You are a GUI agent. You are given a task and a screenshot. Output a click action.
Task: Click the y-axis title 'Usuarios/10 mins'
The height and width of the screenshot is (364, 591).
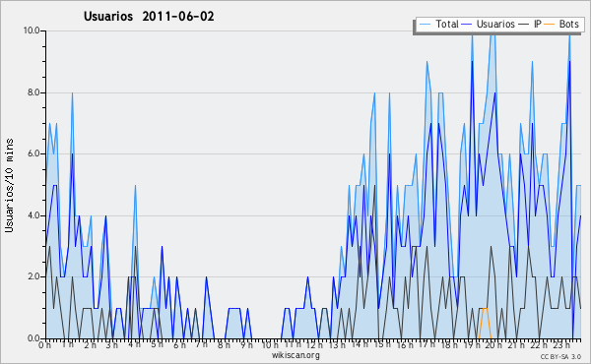[9, 186]
